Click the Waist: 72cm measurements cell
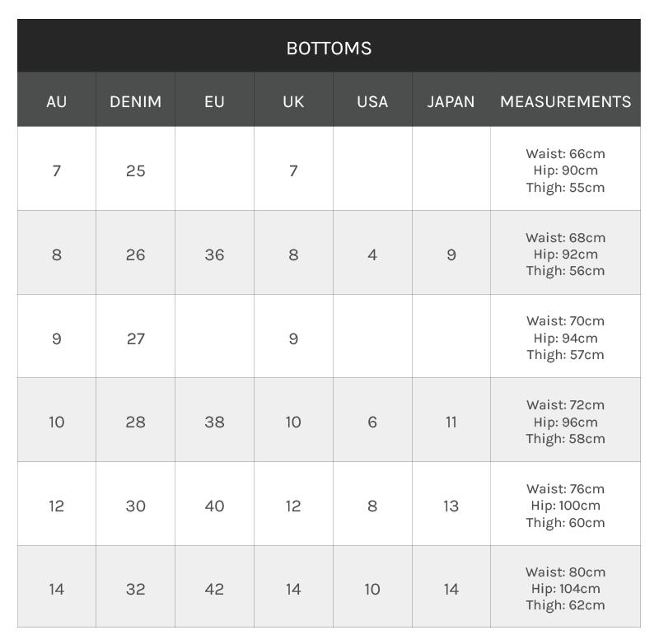 click(x=565, y=422)
